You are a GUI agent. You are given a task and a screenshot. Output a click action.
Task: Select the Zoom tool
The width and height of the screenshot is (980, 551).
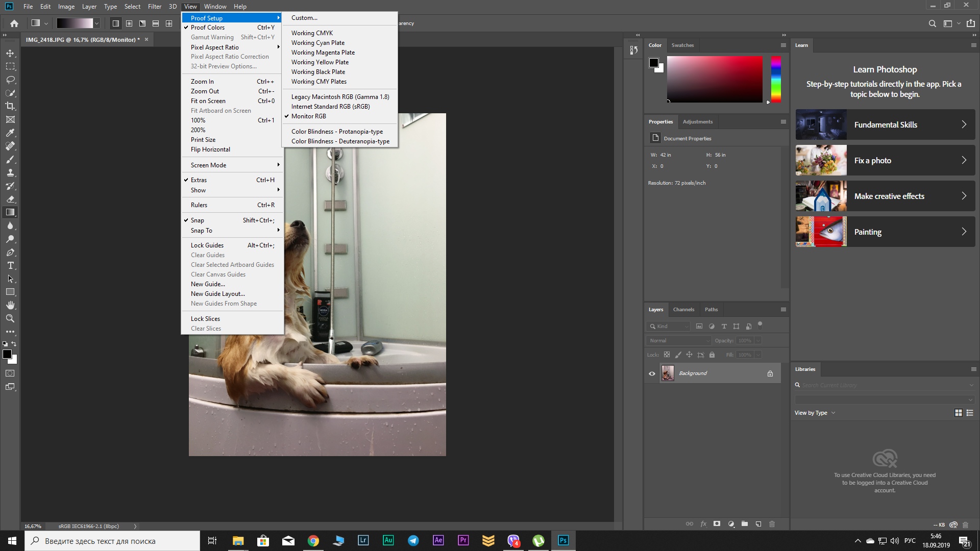tap(10, 318)
